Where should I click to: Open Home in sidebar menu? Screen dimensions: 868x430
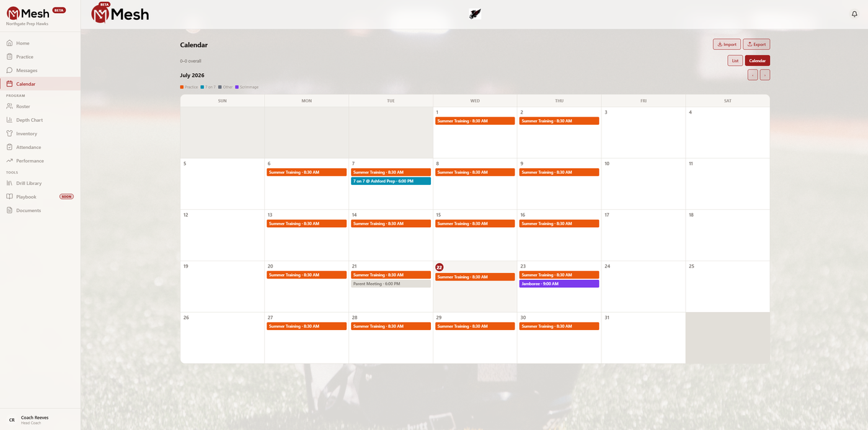tap(40, 43)
